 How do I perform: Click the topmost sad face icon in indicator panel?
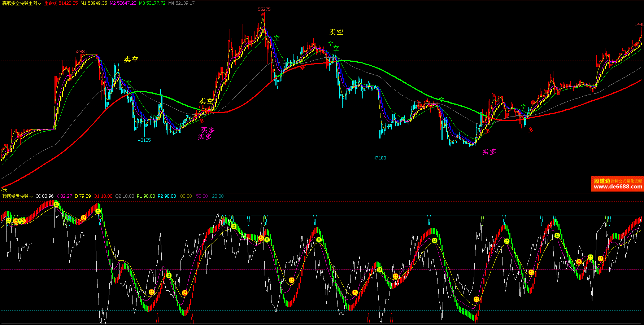pyautogui.click(x=56, y=205)
